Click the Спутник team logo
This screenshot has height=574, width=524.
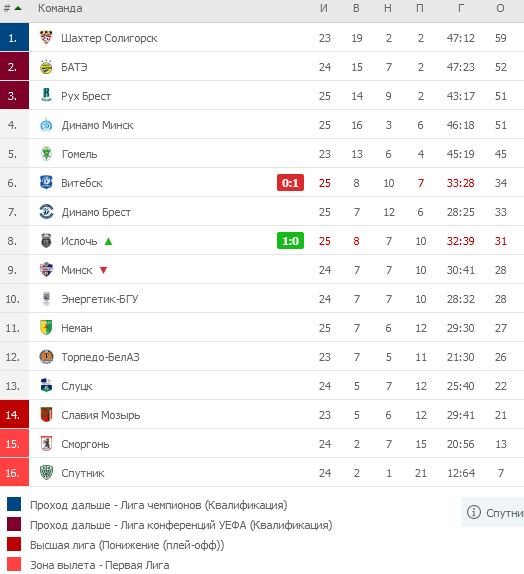(46, 473)
